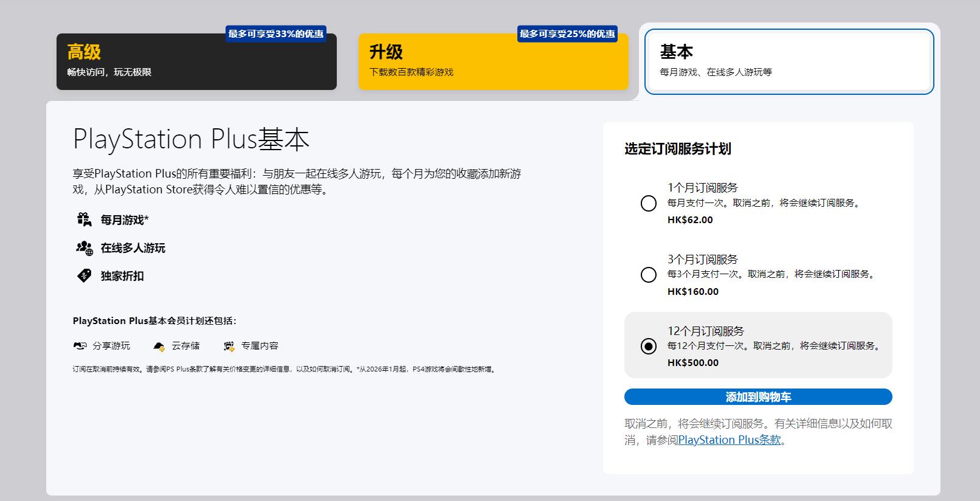Select the 1个月订阅服务 radio button
The width and height of the screenshot is (980, 501).
[x=649, y=204]
